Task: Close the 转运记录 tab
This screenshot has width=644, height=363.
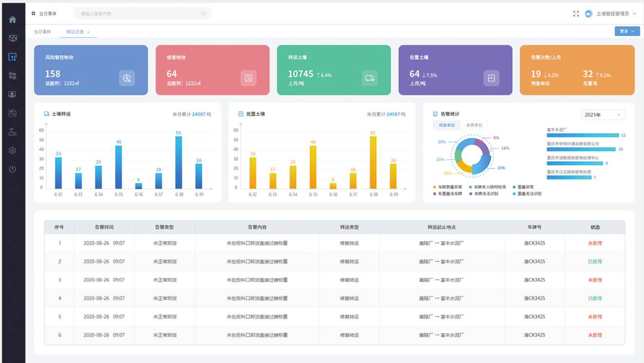Action: click(88, 32)
